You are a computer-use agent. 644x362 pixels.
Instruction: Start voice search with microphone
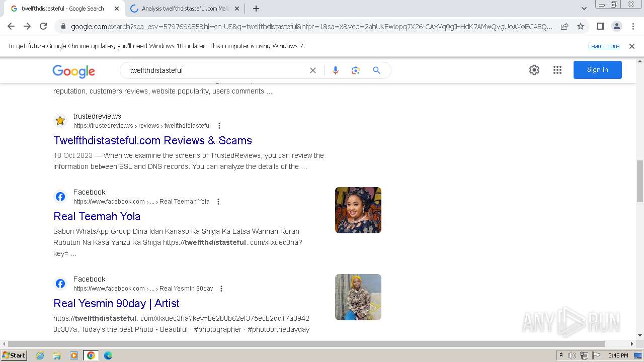(336, 70)
